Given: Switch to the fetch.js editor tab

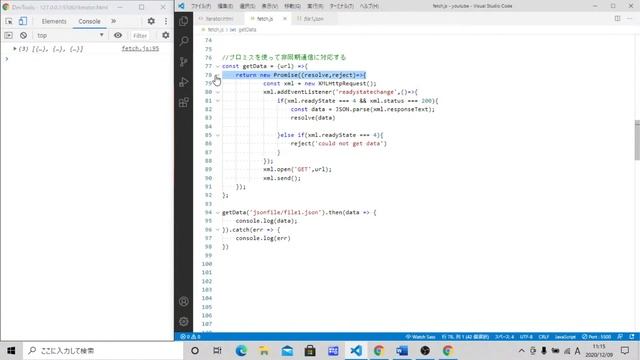Looking at the screenshot, I should (x=264, y=19).
